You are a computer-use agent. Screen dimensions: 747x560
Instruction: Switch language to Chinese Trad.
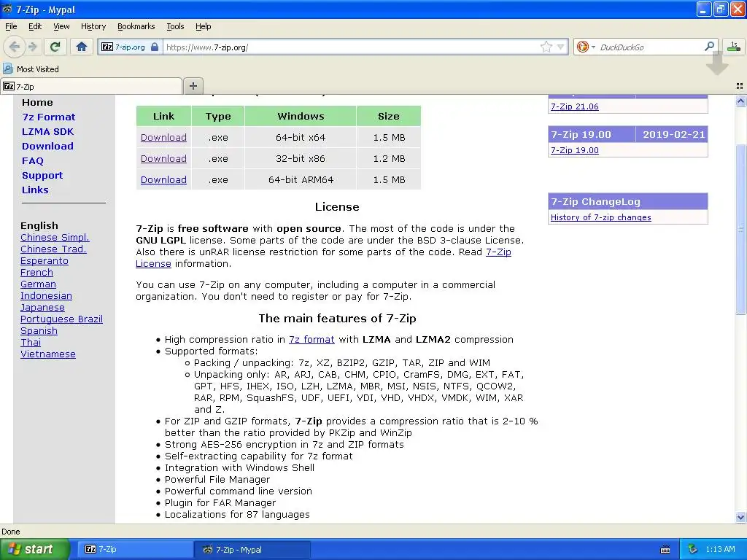(x=53, y=249)
